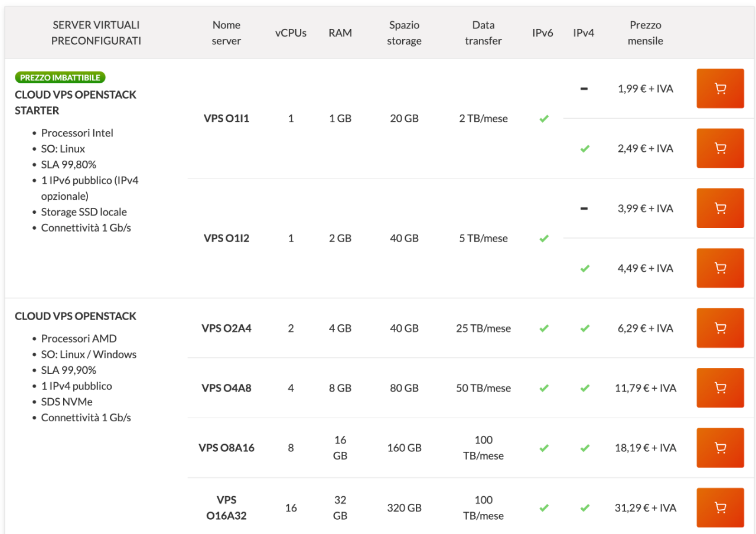Click the SLA 99,80% bullet
The image size is (756, 534).
point(69,165)
